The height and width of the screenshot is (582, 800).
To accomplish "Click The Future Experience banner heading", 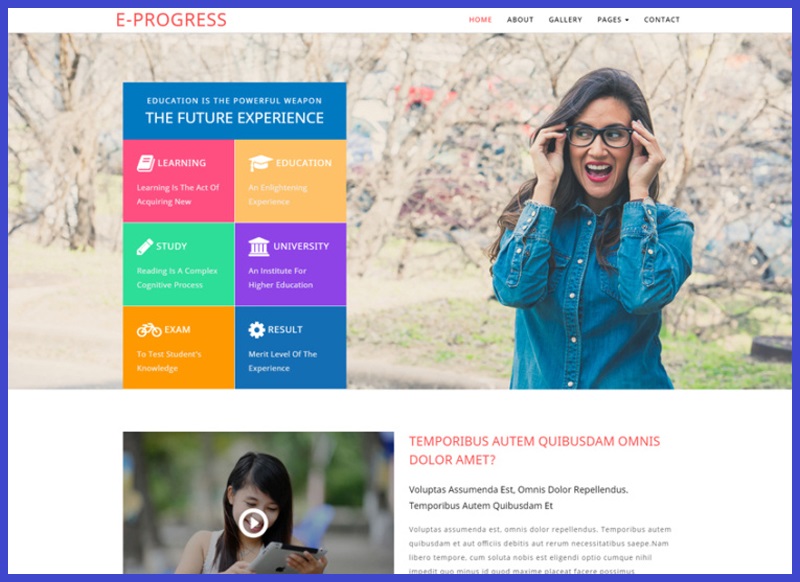I will tap(234, 118).
